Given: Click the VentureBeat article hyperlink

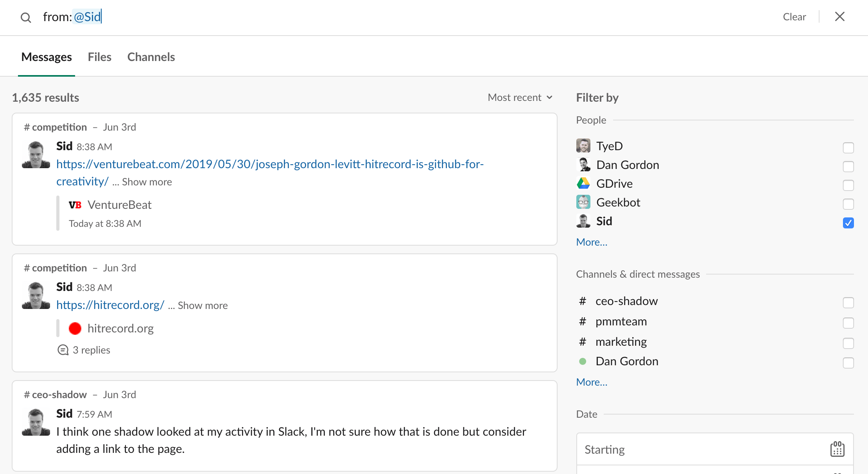Looking at the screenshot, I should pyautogui.click(x=270, y=163).
